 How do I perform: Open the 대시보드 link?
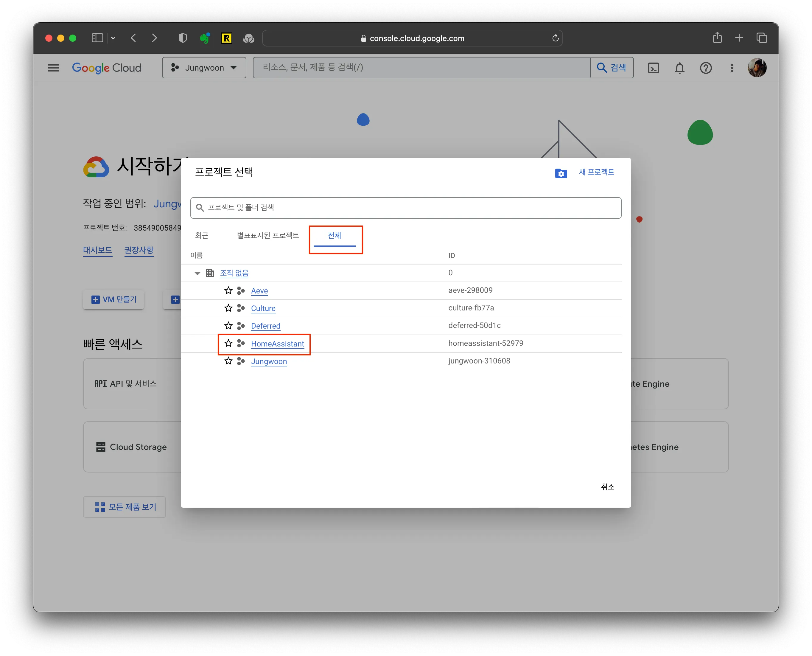coord(97,250)
